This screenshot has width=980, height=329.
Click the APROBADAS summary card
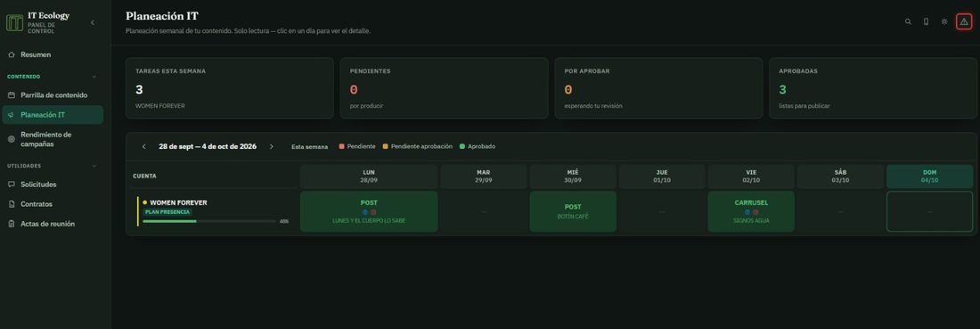click(x=873, y=88)
